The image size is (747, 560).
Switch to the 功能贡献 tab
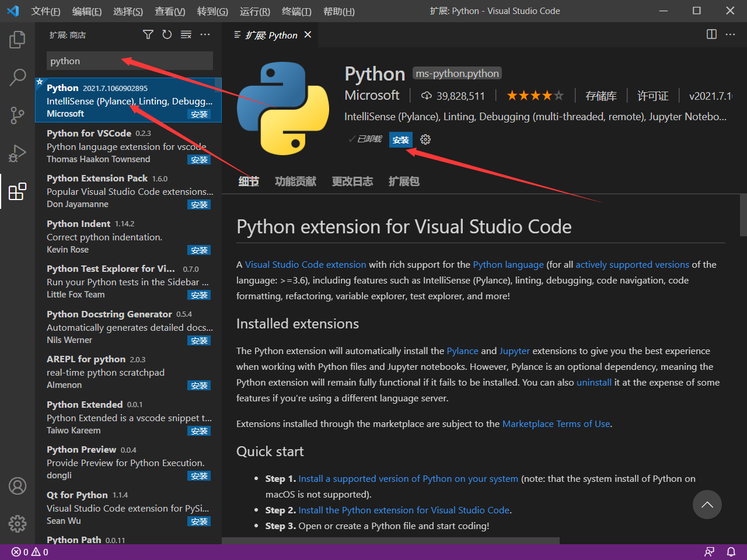click(295, 181)
